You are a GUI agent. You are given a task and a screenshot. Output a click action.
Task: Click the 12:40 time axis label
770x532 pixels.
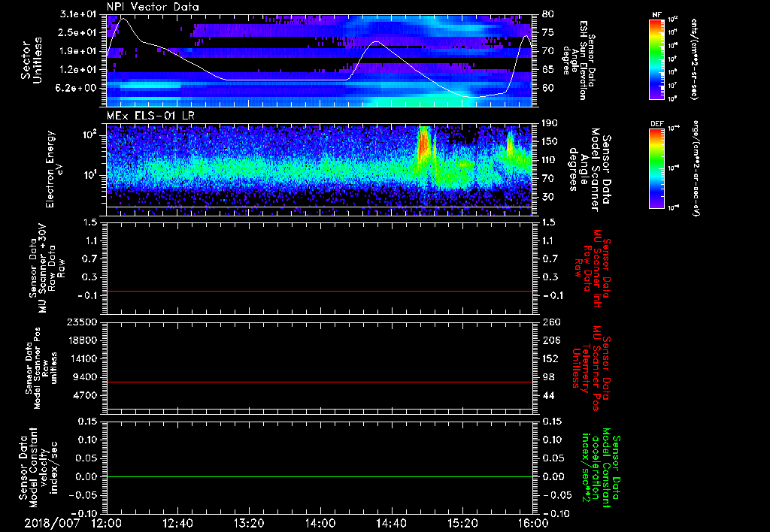[177, 522]
